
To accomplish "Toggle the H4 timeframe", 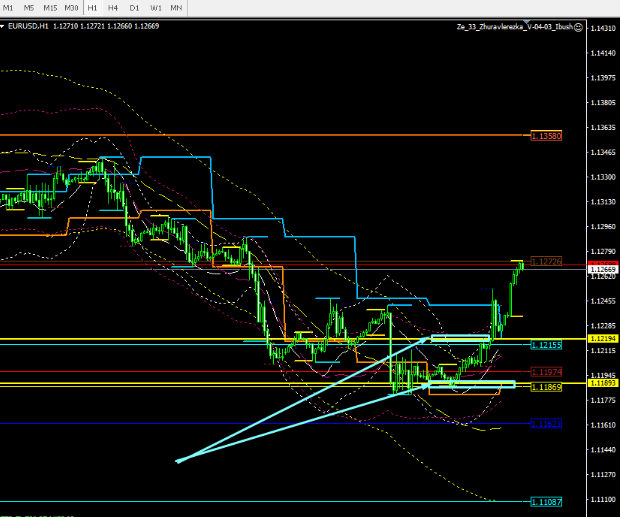I will pos(112,7).
